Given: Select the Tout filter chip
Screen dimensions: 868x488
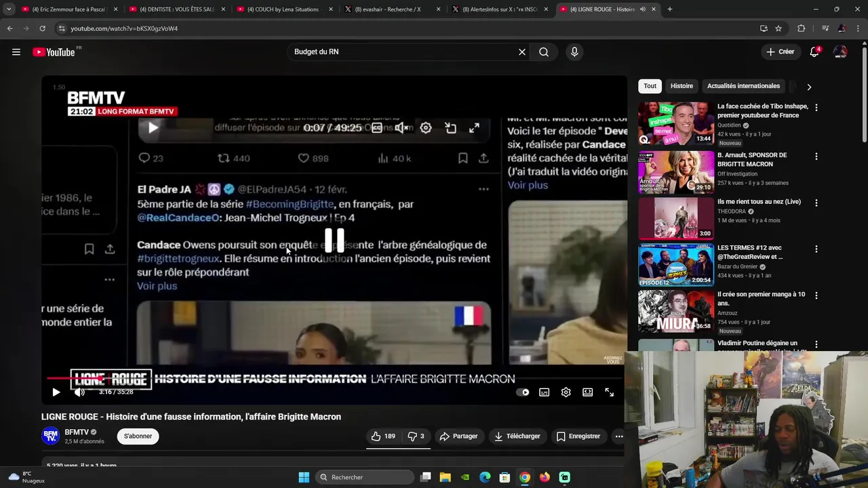Looking at the screenshot, I should [650, 86].
